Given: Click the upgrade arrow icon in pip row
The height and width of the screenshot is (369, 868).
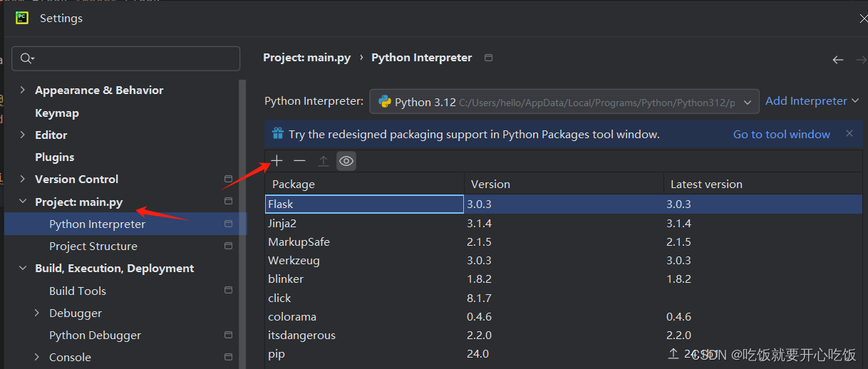Looking at the screenshot, I should (673, 353).
